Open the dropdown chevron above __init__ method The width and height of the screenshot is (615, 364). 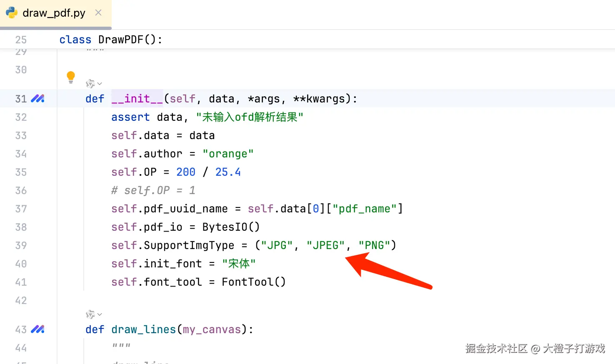100,84
